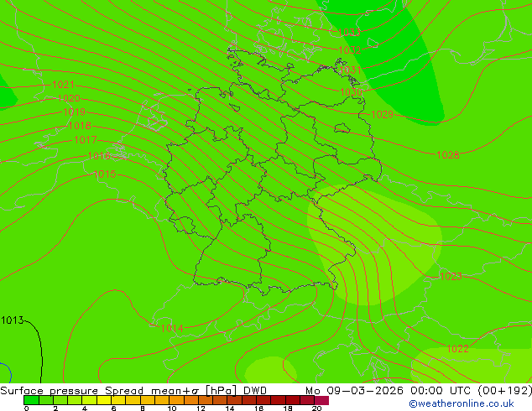Click the legend scale number 20

[317, 408]
